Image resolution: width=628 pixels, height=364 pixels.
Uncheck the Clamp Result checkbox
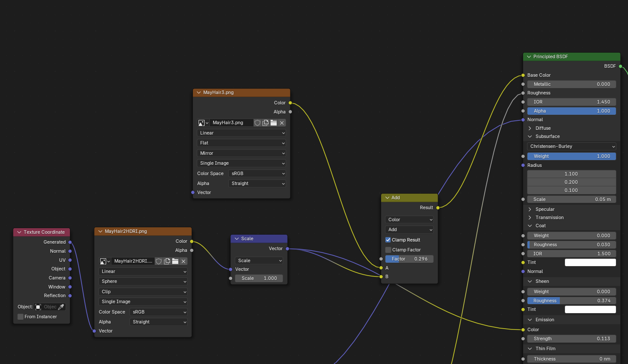[388, 240]
